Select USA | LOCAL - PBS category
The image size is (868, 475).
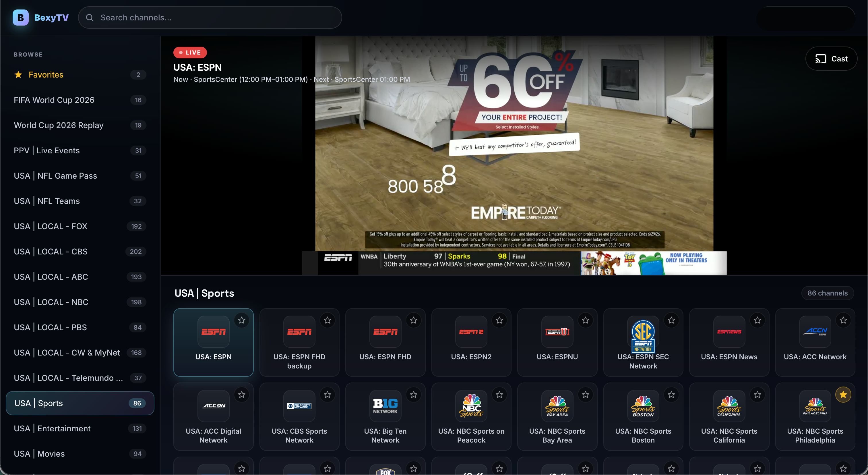coord(80,327)
